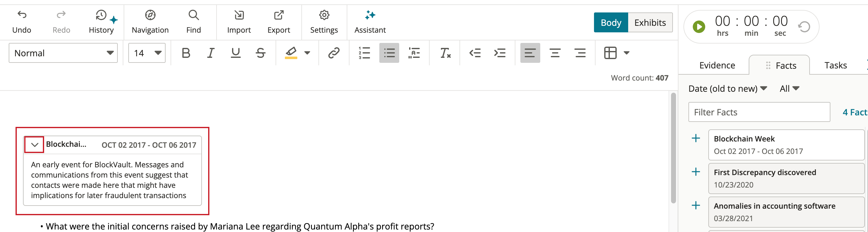The image size is (868, 232).
Task: Select Anomalies in accounting software card
Action: click(787, 212)
